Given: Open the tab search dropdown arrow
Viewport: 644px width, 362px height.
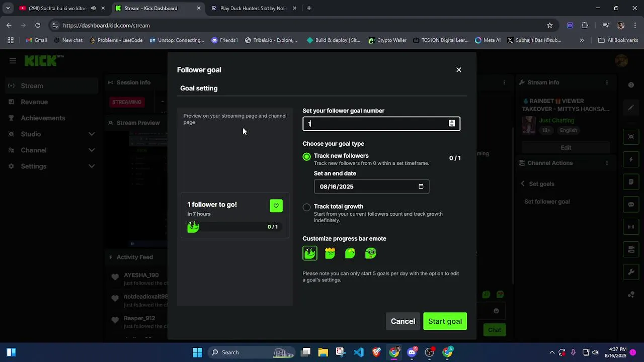Looking at the screenshot, I should pyautogui.click(x=8, y=8).
